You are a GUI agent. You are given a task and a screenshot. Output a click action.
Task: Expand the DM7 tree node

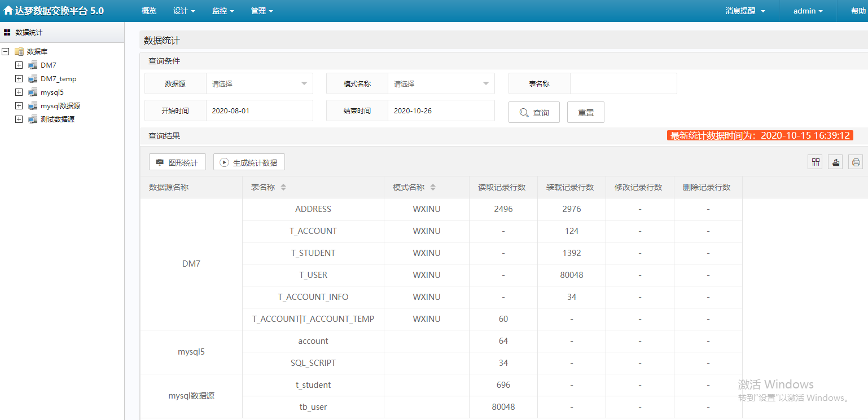point(19,65)
